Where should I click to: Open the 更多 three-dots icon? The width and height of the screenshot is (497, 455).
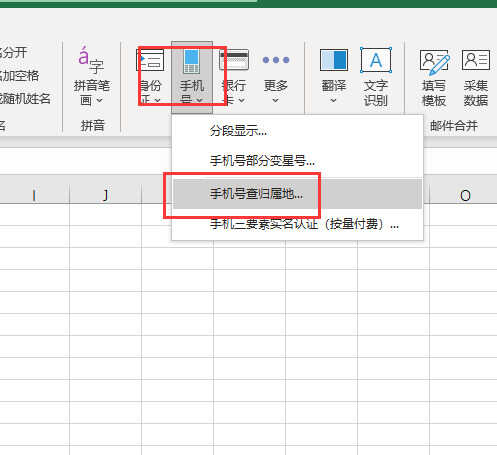[276, 60]
